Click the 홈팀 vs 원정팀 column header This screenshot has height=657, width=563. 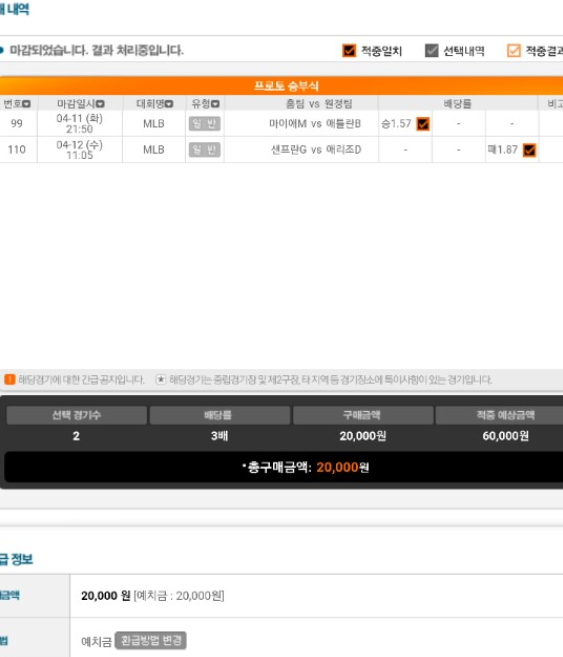[x=319, y=103]
